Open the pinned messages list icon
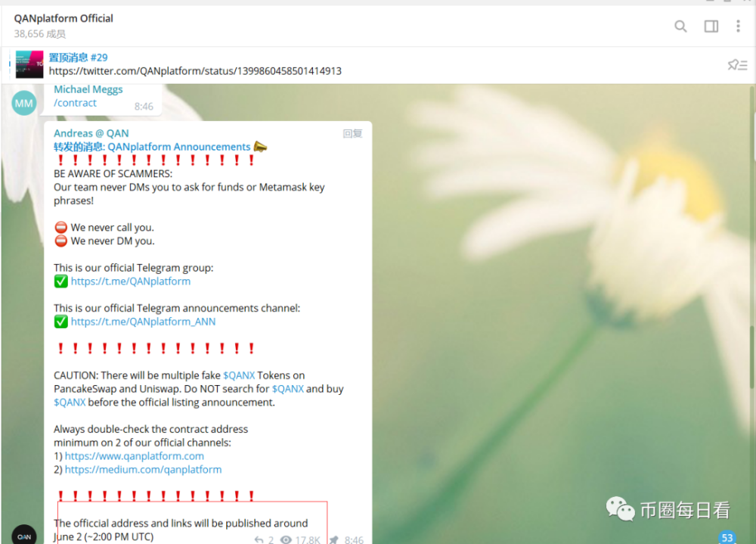The image size is (756, 544). pos(737,64)
